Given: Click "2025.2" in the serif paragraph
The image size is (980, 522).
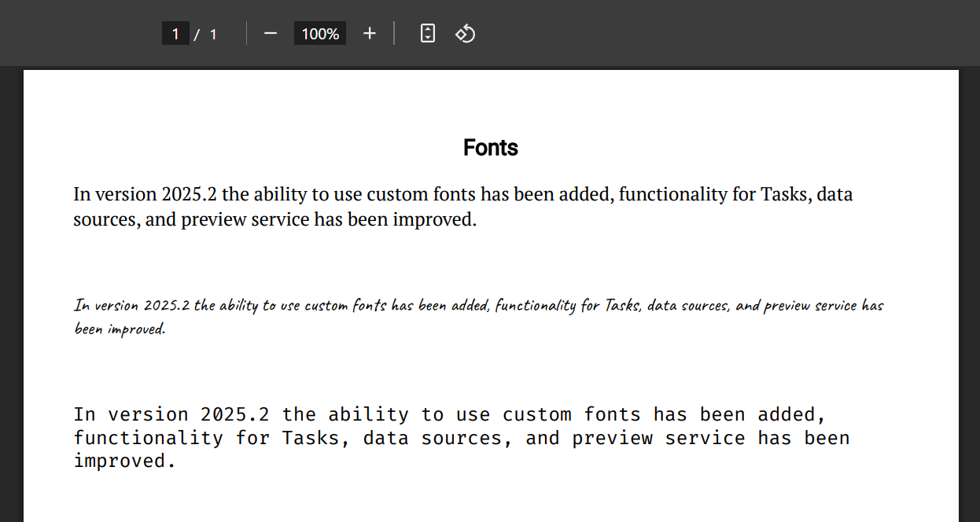Looking at the screenshot, I should click(x=190, y=194).
